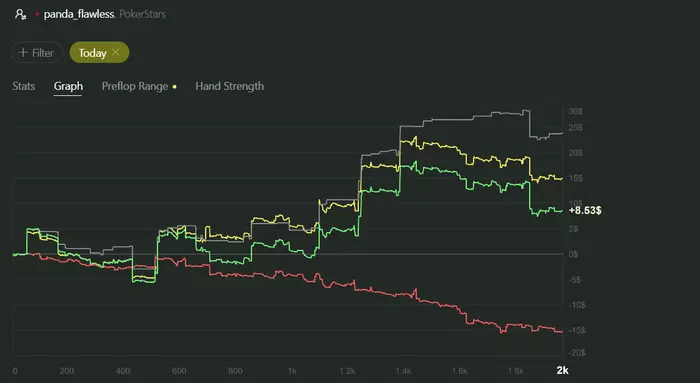Click the plus icon in Filter button
The height and width of the screenshot is (383, 700).
[x=23, y=53]
